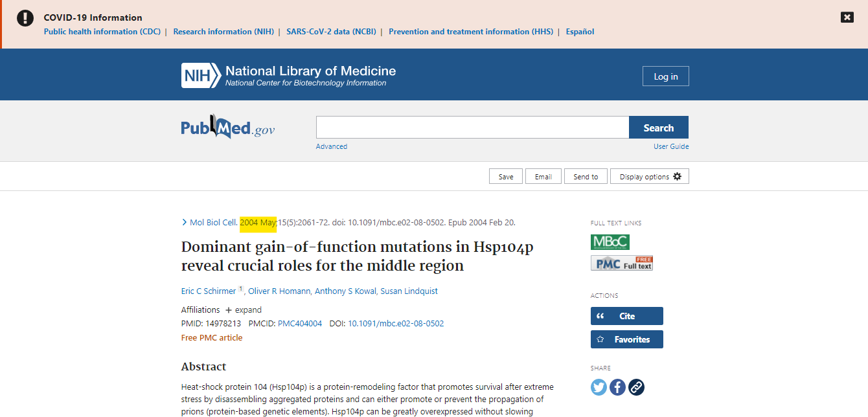Open the NIH National Library of Medicine logo

click(x=288, y=75)
